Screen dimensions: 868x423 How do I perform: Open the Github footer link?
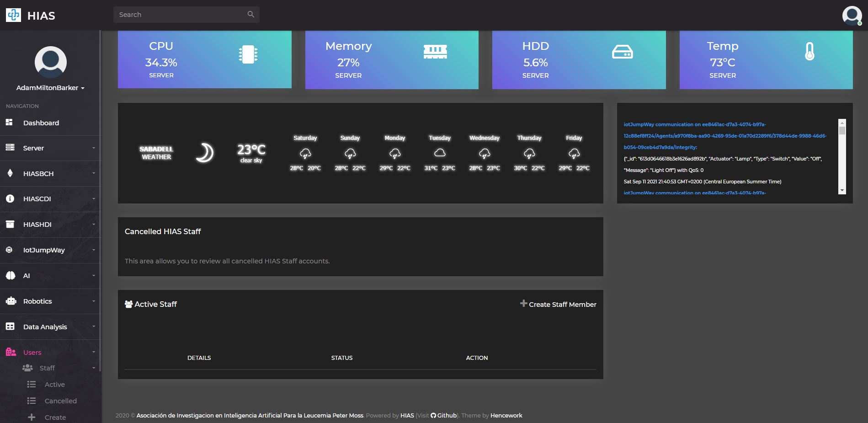click(444, 415)
